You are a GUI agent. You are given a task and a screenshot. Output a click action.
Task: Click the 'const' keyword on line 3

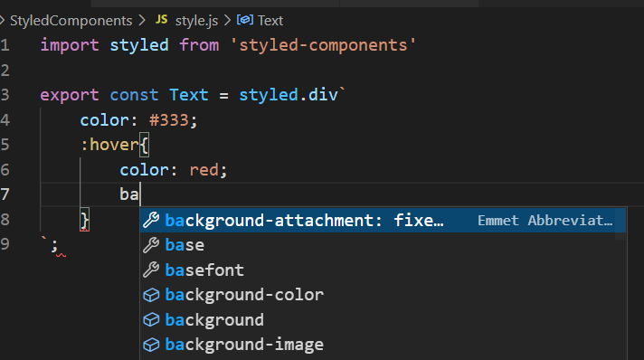pyautogui.click(x=134, y=95)
